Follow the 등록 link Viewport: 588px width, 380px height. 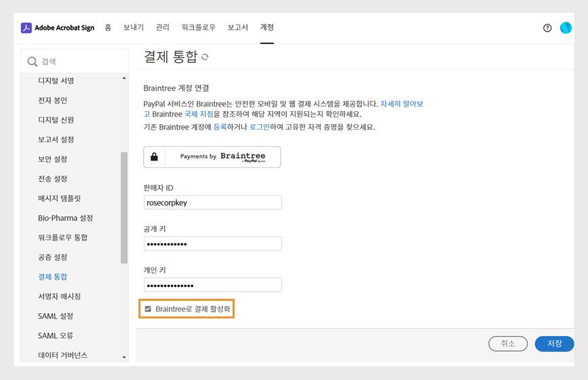click(220, 127)
